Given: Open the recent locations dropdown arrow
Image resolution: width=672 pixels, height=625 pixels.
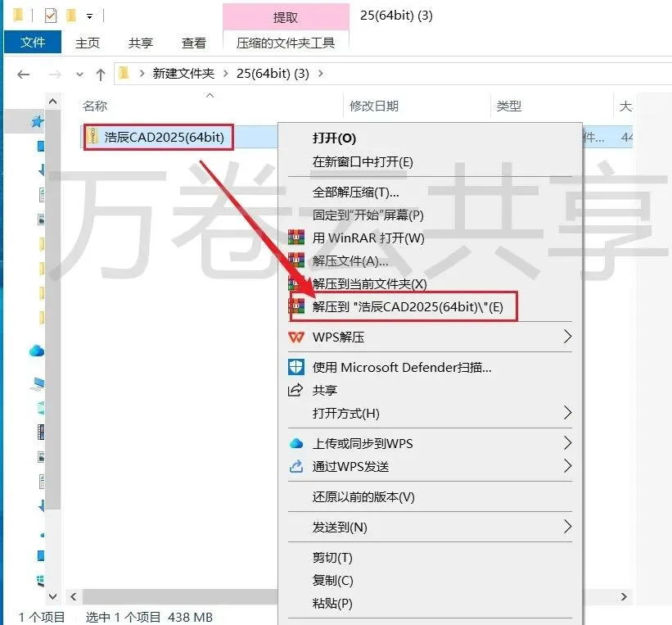Looking at the screenshot, I should 79,75.
